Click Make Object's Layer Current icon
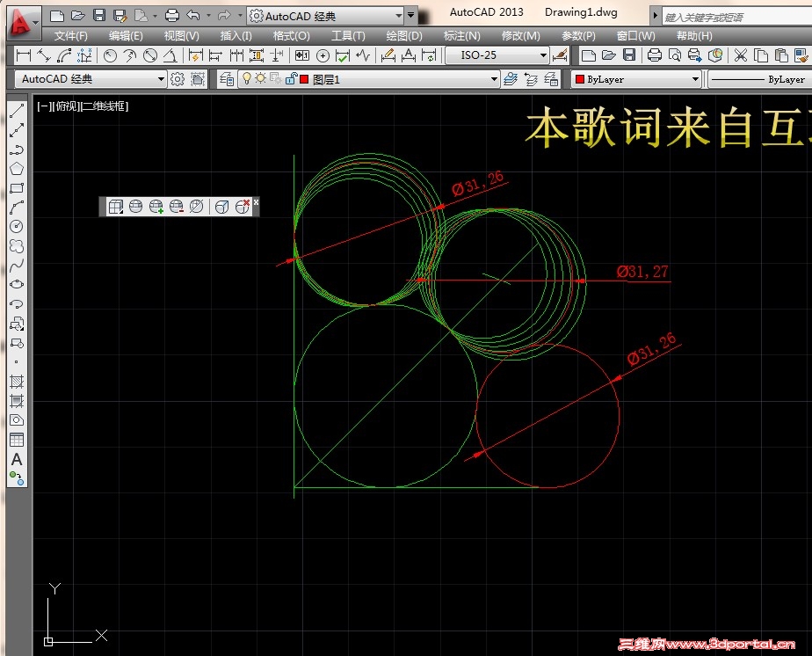 tap(511, 79)
